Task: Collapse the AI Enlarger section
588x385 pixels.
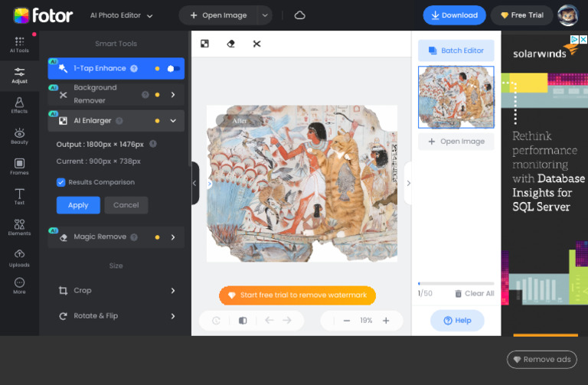Action: pos(173,121)
